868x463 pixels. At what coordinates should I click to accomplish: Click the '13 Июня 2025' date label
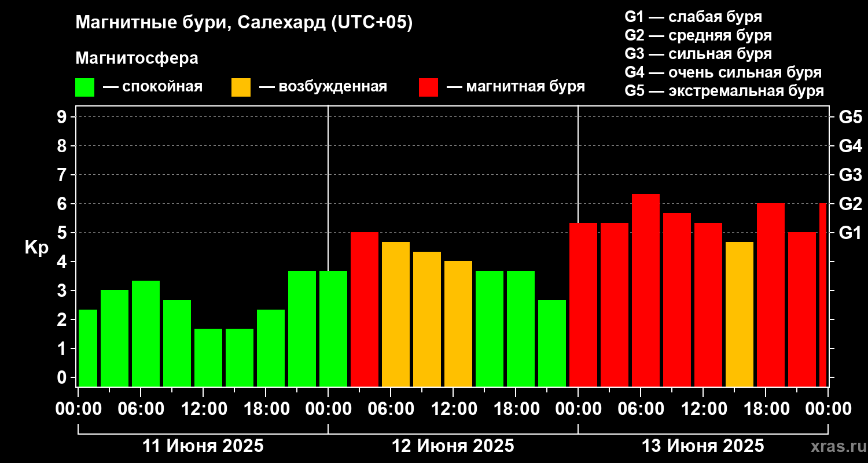703,446
